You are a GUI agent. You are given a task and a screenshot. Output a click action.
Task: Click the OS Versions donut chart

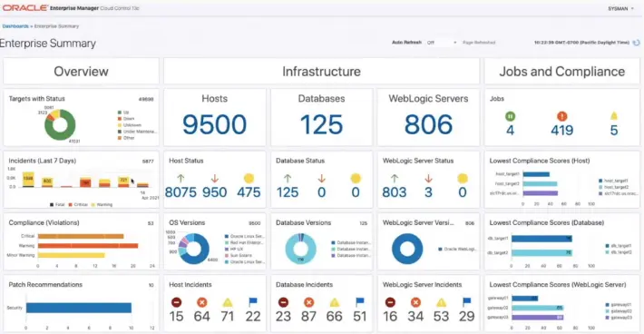(x=193, y=249)
